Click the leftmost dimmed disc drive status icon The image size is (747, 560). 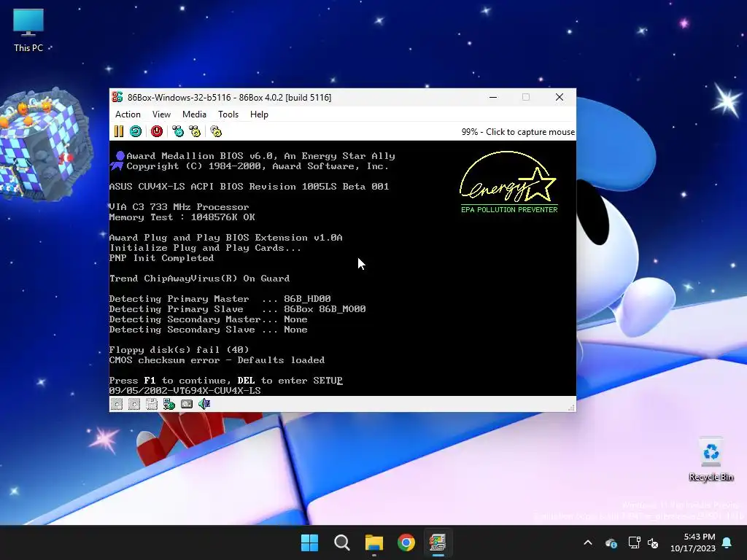pos(117,404)
